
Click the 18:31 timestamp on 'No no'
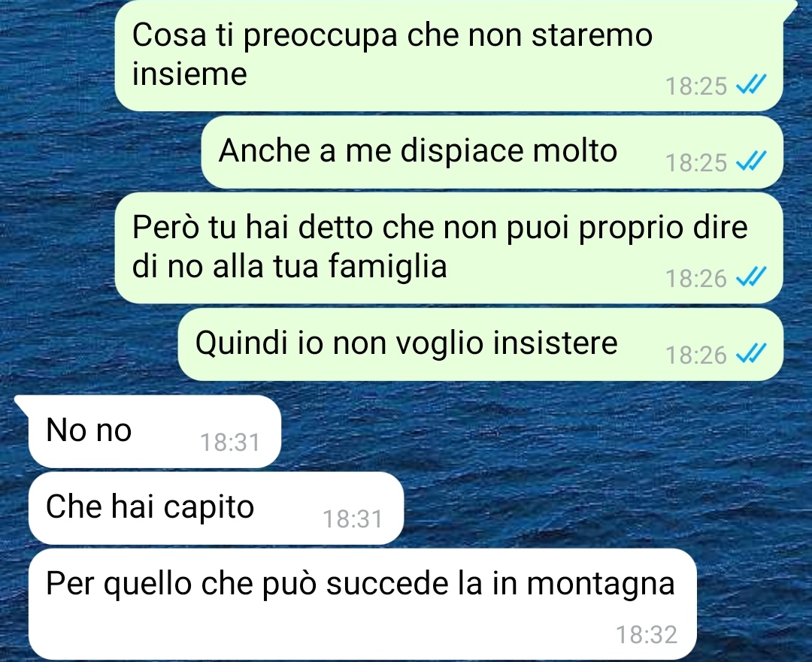(230, 443)
